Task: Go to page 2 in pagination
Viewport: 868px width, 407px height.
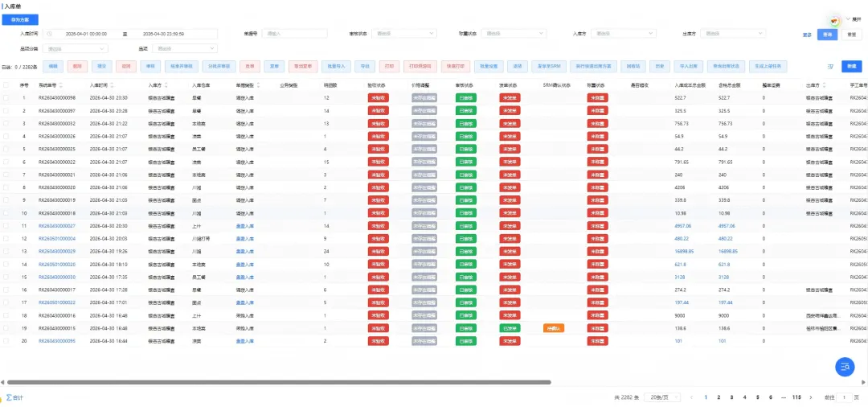Action: [x=719, y=397]
